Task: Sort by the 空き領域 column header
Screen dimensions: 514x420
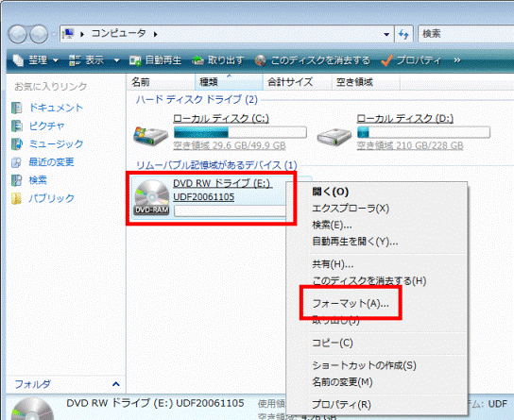Action: pyautogui.click(x=366, y=82)
